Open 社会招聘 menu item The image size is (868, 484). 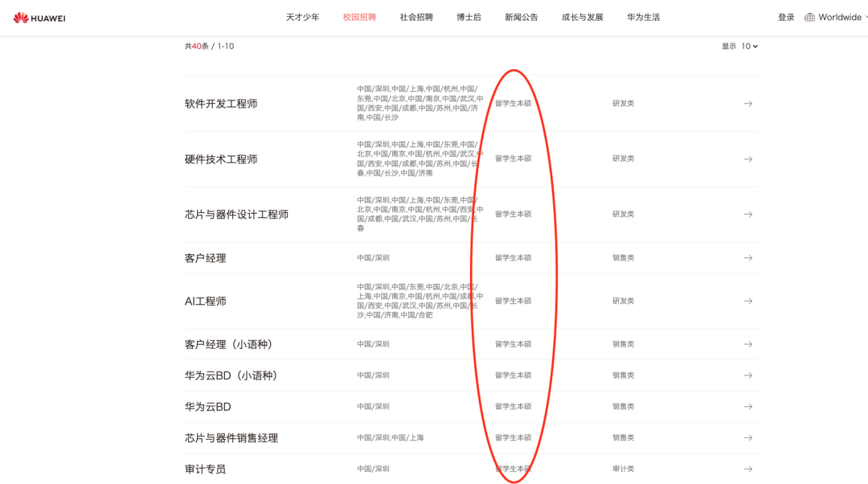[416, 17]
